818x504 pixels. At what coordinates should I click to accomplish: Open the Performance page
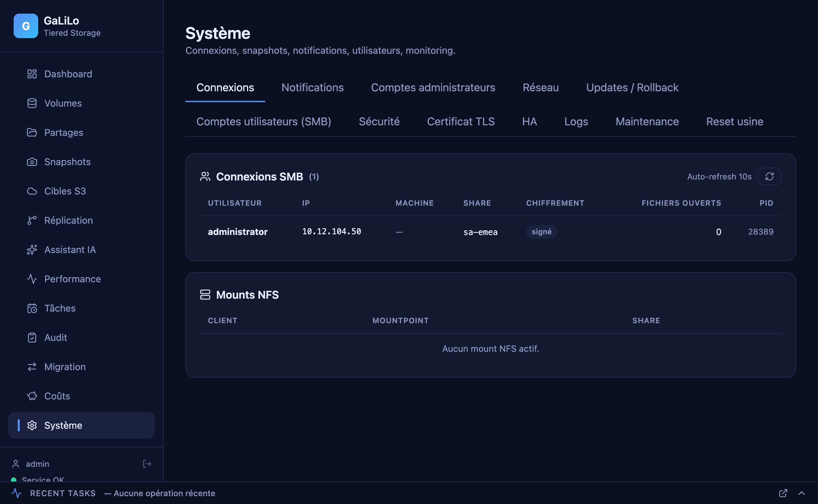coord(81,279)
